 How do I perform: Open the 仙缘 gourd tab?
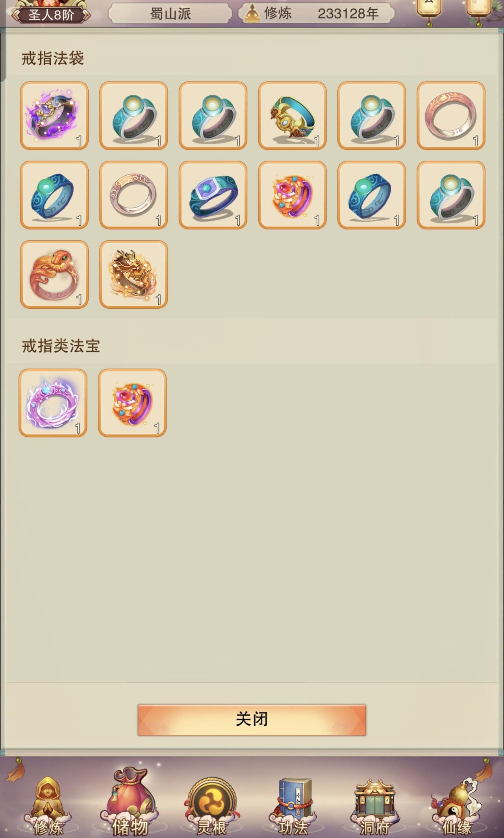pos(457,805)
